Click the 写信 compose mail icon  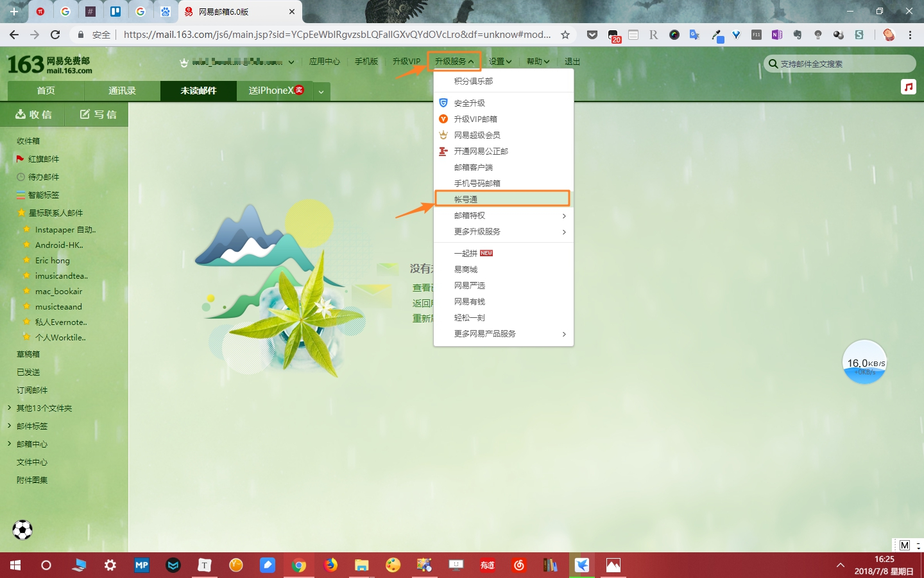[84, 114]
